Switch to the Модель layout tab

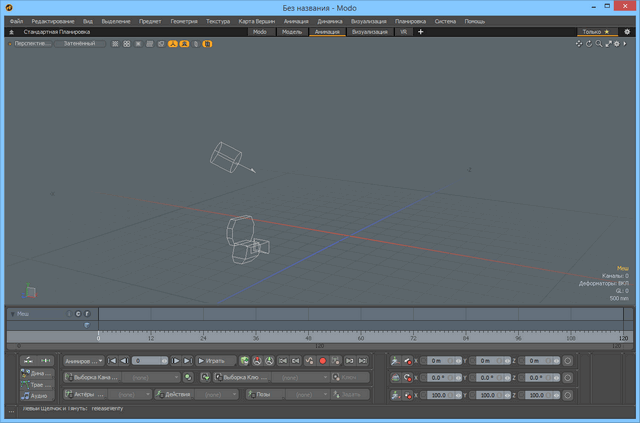(x=292, y=32)
